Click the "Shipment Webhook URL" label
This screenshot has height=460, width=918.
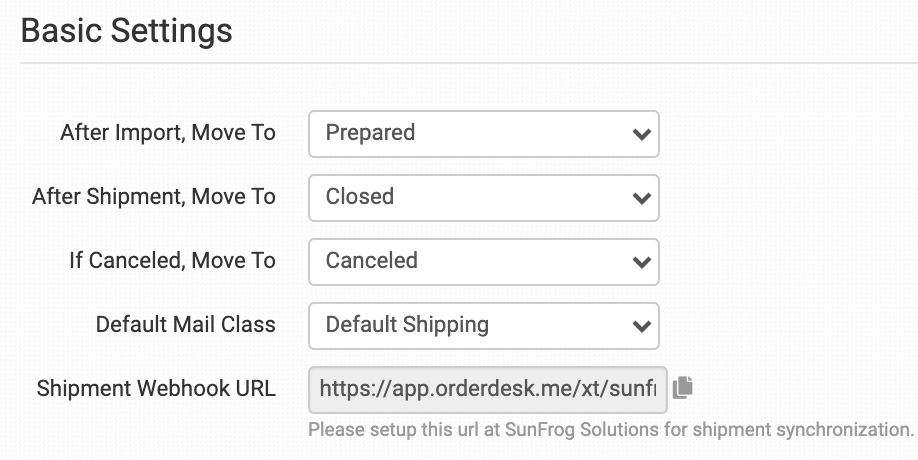(x=156, y=389)
